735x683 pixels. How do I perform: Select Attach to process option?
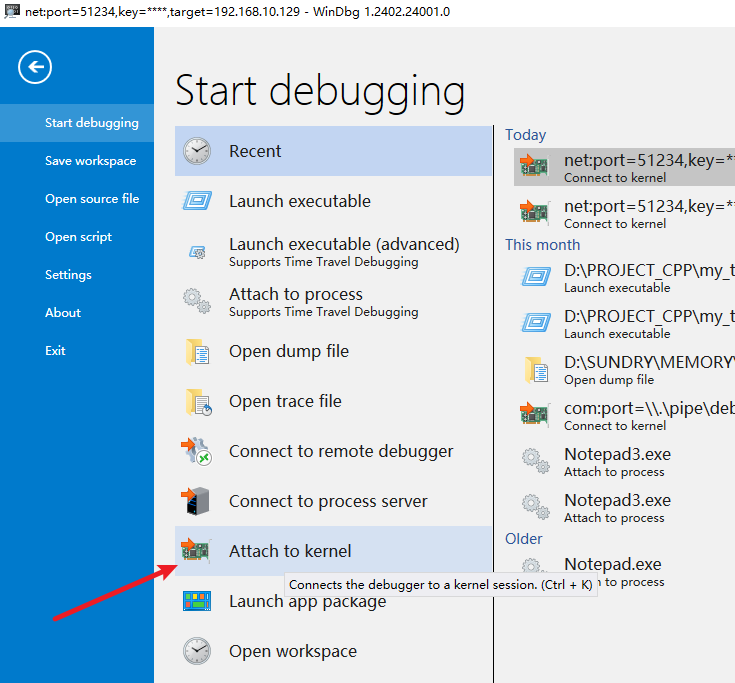(x=333, y=301)
